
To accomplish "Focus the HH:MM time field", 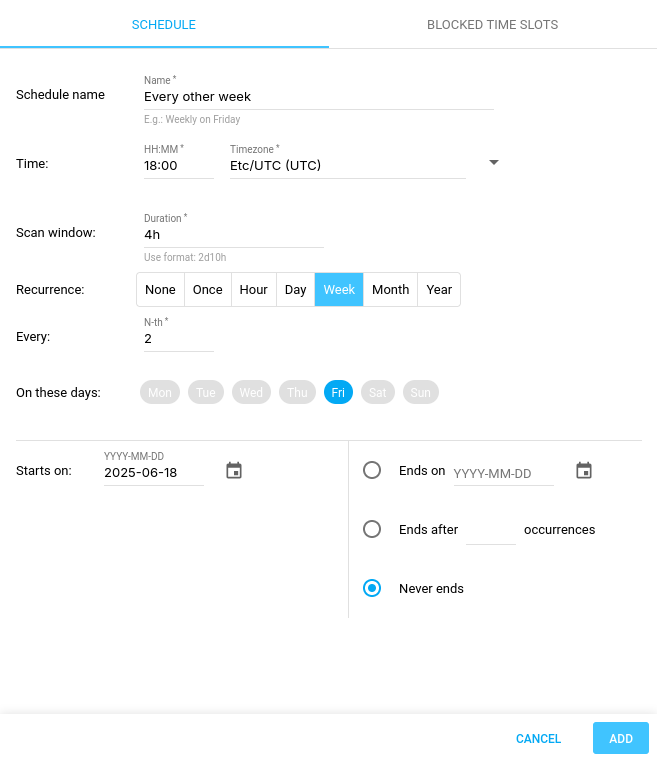I will pyautogui.click(x=178, y=166).
